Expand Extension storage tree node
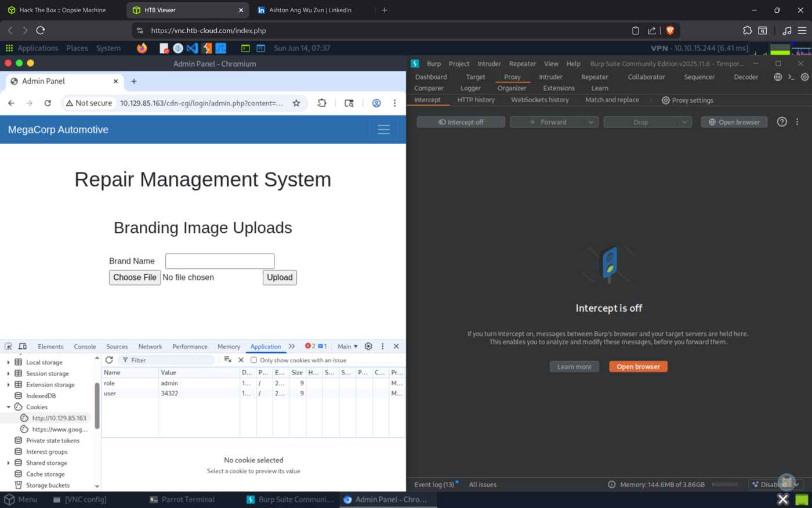This screenshot has height=508, width=812. 8,384
